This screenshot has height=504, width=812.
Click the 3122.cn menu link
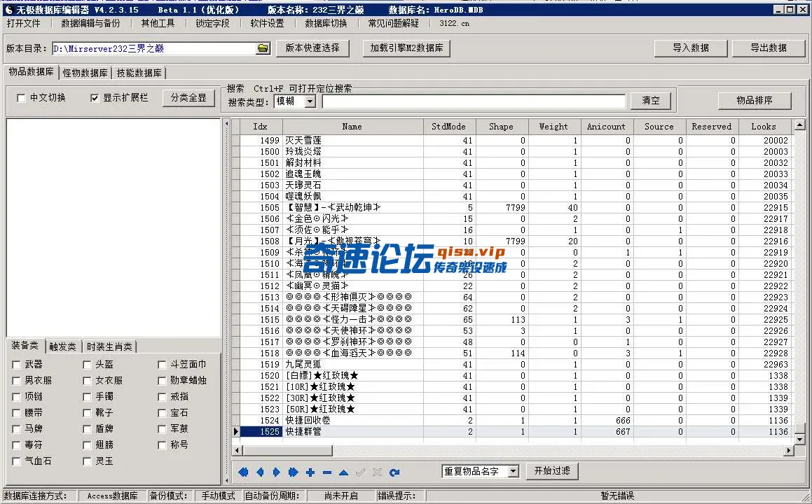click(x=454, y=23)
